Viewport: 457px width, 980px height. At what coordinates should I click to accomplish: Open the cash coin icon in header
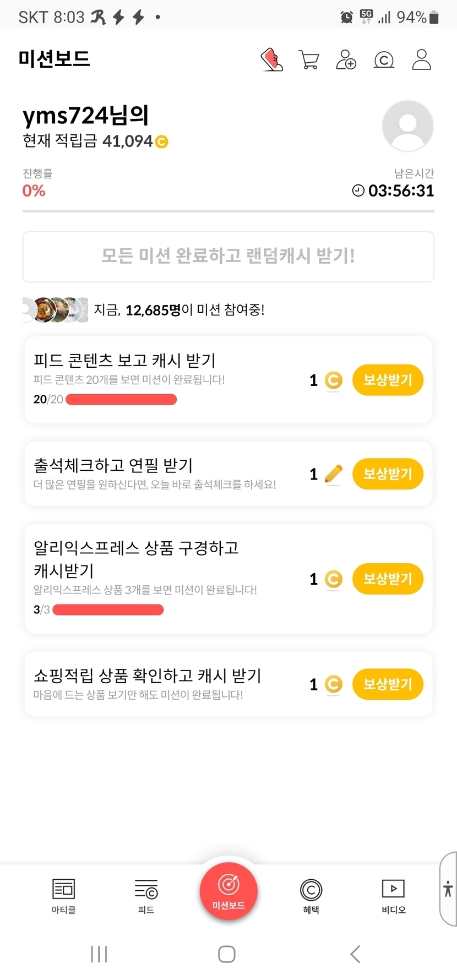384,59
